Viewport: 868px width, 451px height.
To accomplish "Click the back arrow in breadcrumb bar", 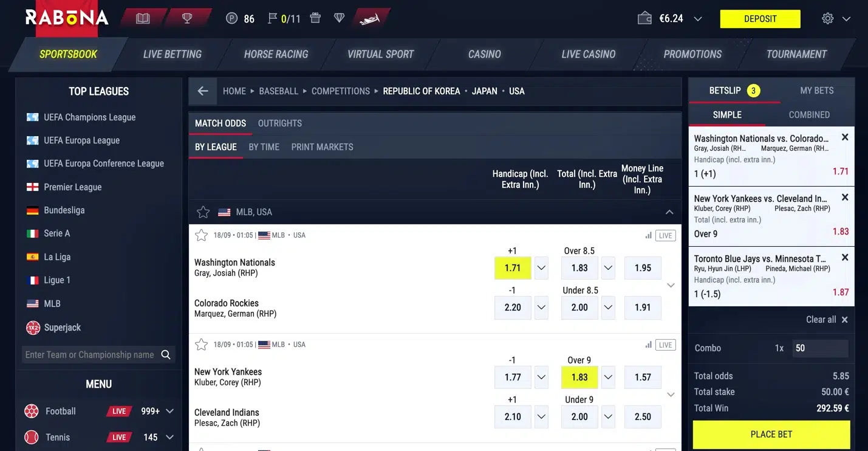I will pos(203,91).
